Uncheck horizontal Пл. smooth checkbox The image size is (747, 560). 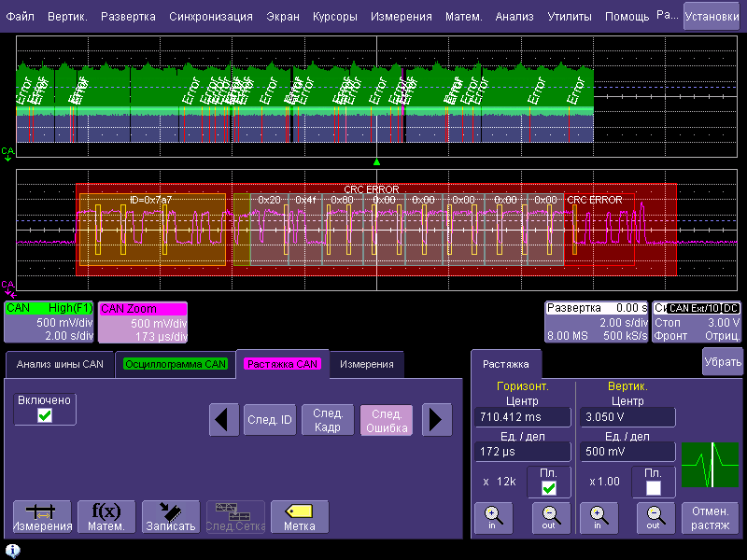click(548, 487)
